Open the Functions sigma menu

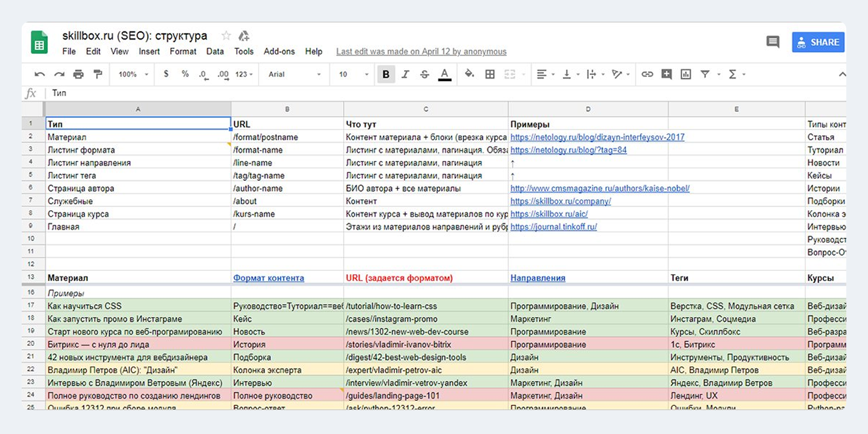pos(732,75)
